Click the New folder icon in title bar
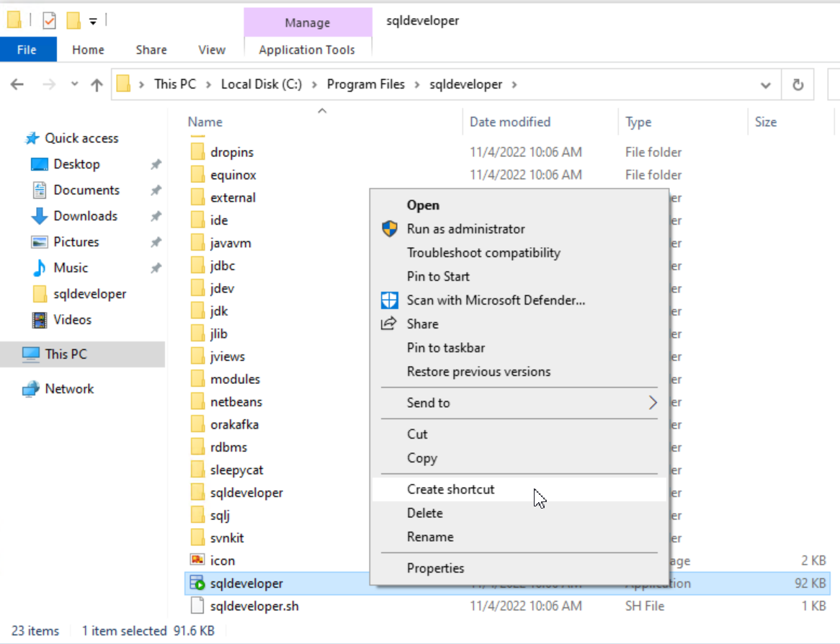Image resolution: width=840 pixels, height=644 pixels. (73, 21)
